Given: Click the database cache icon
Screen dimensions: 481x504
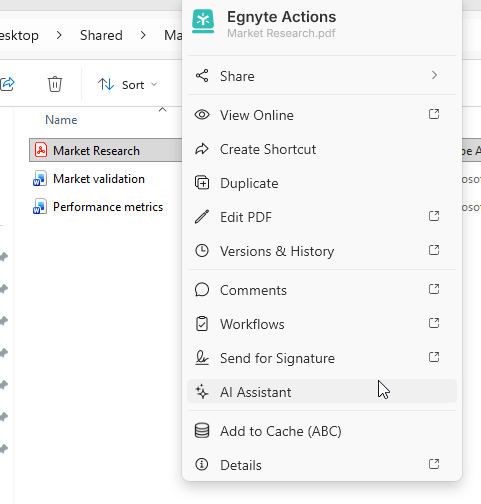Looking at the screenshot, I should coord(202,430).
